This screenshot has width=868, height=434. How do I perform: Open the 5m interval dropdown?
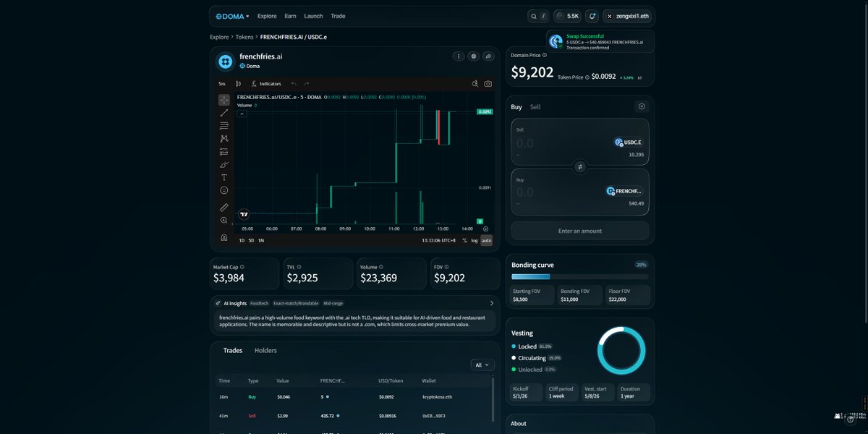(222, 84)
